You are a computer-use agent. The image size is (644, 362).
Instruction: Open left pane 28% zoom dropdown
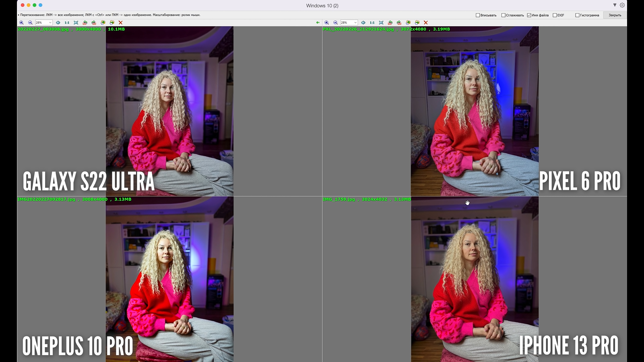(x=50, y=23)
